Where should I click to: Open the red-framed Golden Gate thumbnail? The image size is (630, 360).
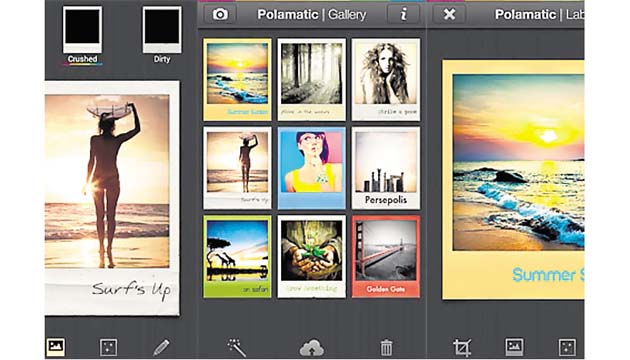coord(386,257)
